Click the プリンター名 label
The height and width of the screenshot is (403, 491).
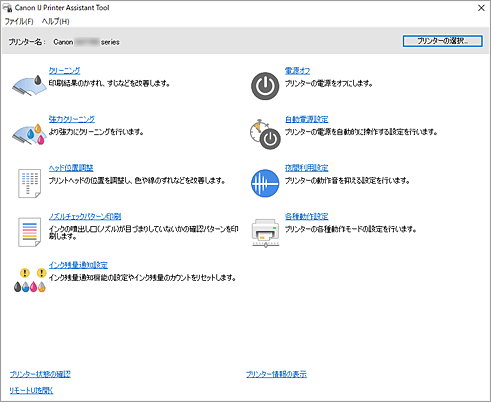coord(27,42)
